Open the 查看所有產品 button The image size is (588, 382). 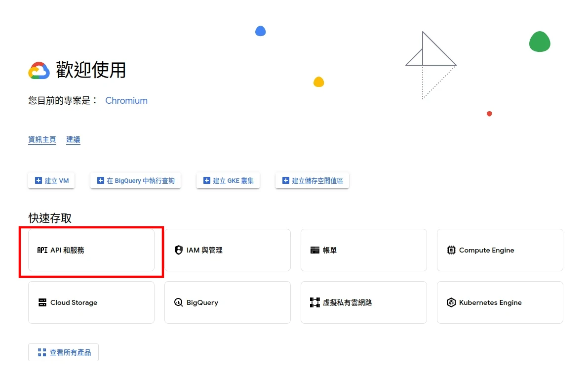click(64, 353)
